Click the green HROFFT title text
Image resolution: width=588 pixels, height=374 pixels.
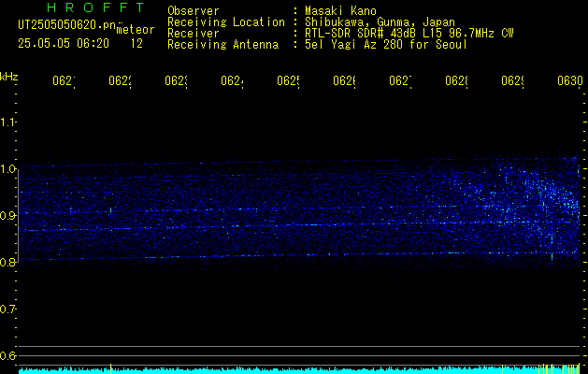coord(96,7)
